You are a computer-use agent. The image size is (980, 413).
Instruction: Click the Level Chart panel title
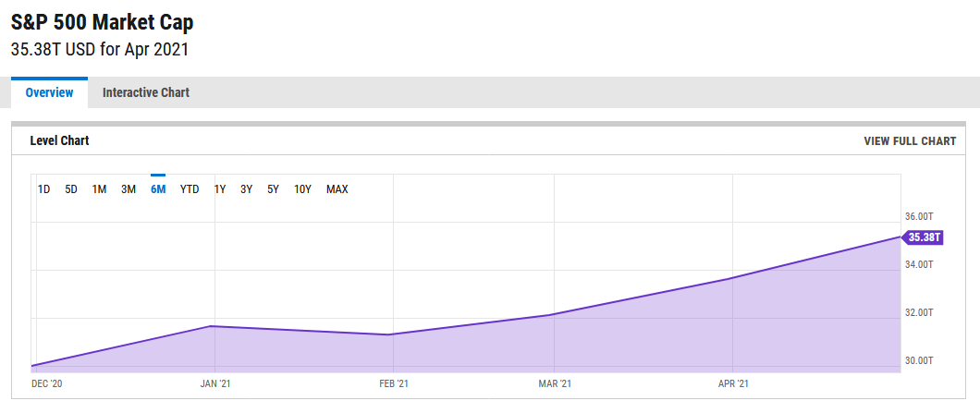(60, 141)
